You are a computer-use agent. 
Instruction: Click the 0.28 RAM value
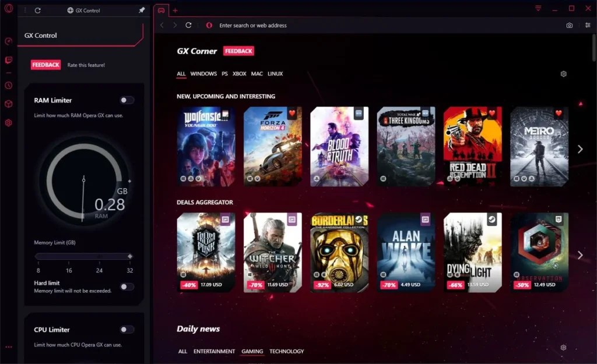coord(110,204)
